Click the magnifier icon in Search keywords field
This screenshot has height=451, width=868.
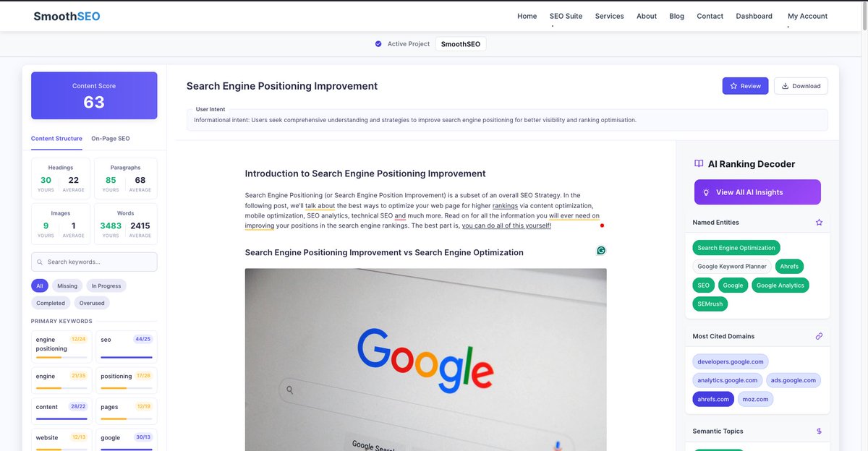41,262
